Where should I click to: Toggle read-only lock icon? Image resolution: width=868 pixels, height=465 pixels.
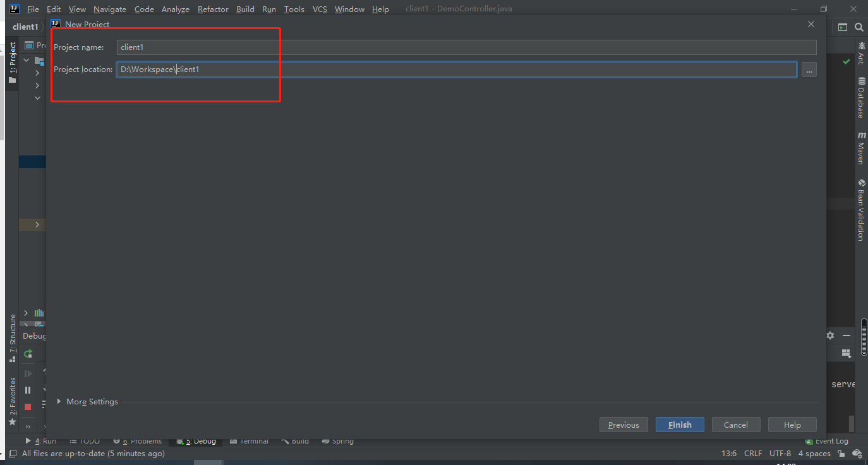click(841, 454)
